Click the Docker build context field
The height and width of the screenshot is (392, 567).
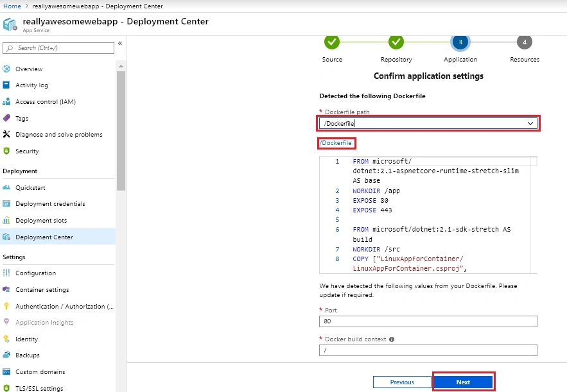click(428, 350)
